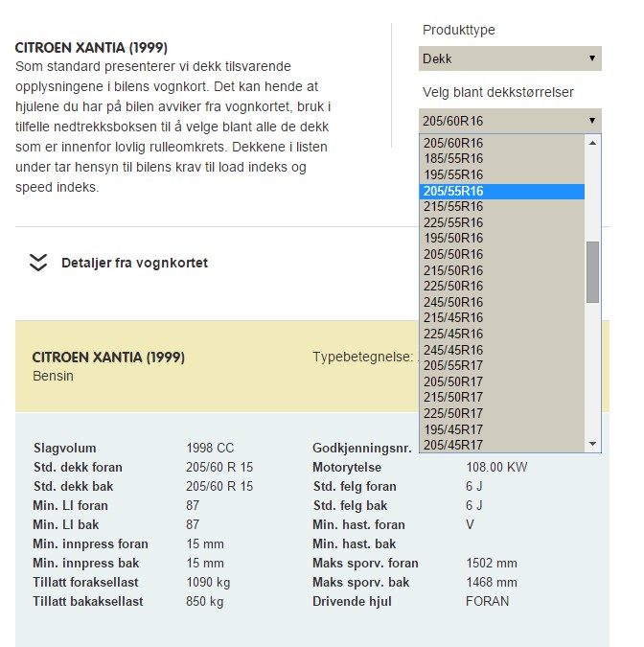The image size is (644, 647).
Task: Choose 215/45R16 from the list
Action: pos(501,317)
